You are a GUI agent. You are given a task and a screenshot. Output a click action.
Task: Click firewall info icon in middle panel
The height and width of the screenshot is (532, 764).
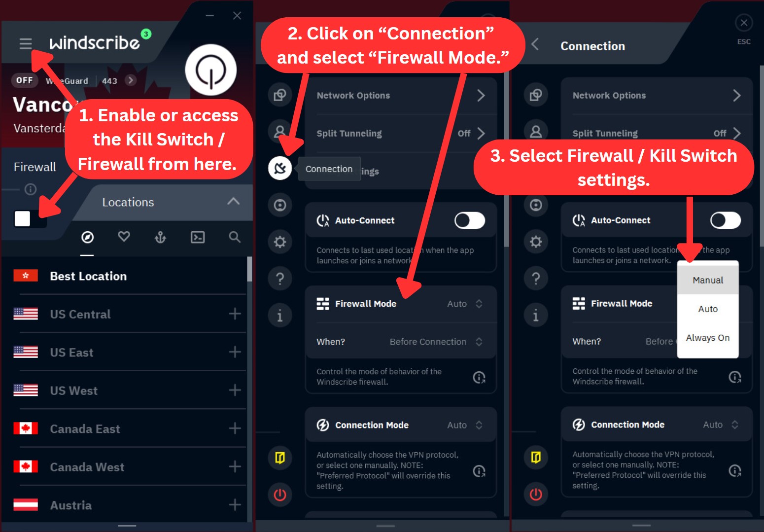tap(479, 377)
